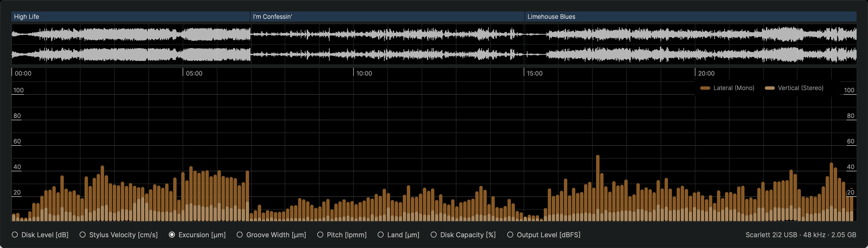This screenshot has width=868, height=248.
Task: Jump to the 10:00 timeline marker
Action: (364, 73)
